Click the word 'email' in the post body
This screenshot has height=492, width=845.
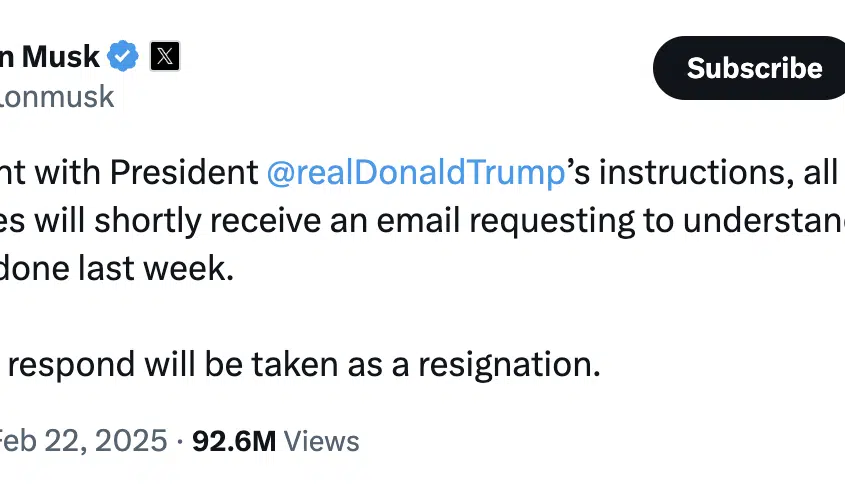[418, 220]
